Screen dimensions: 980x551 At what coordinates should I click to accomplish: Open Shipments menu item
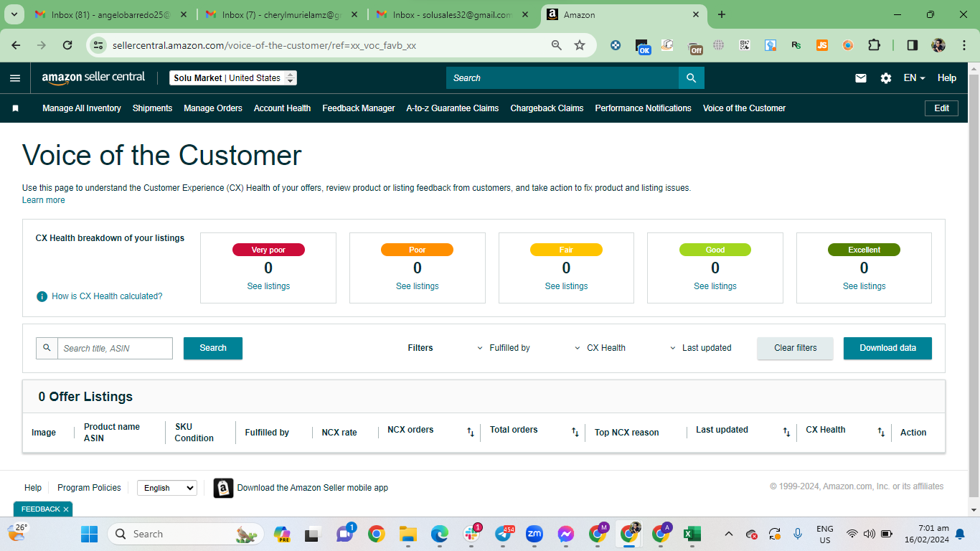(x=153, y=108)
